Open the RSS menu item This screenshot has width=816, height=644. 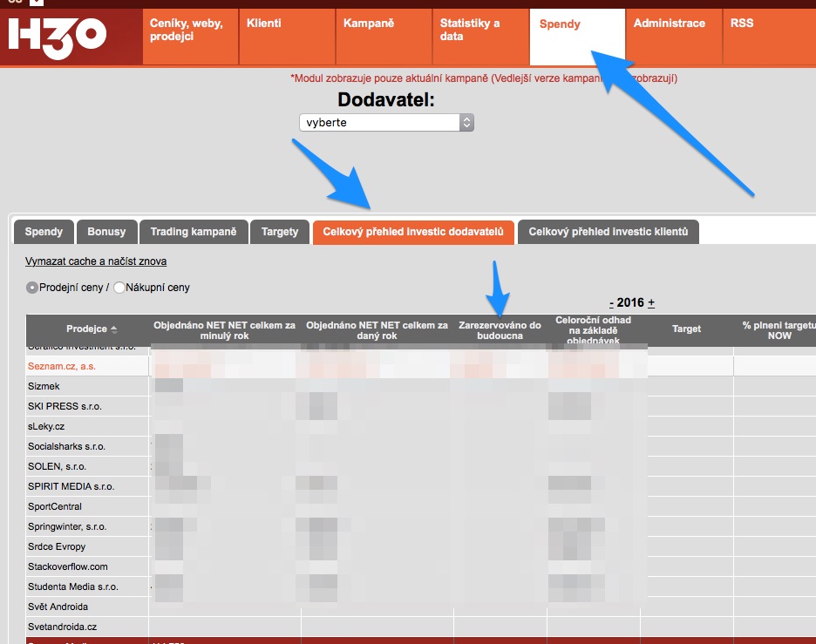pyautogui.click(x=742, y=24)
